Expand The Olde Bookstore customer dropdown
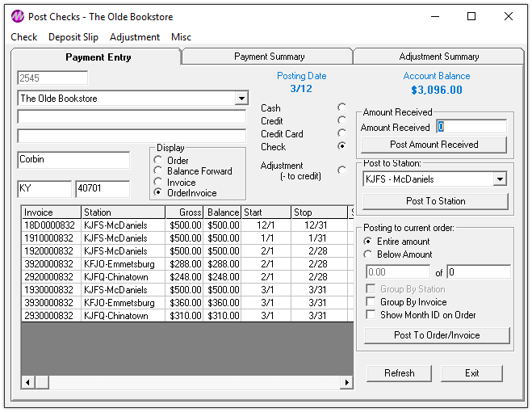 point(241,99)
